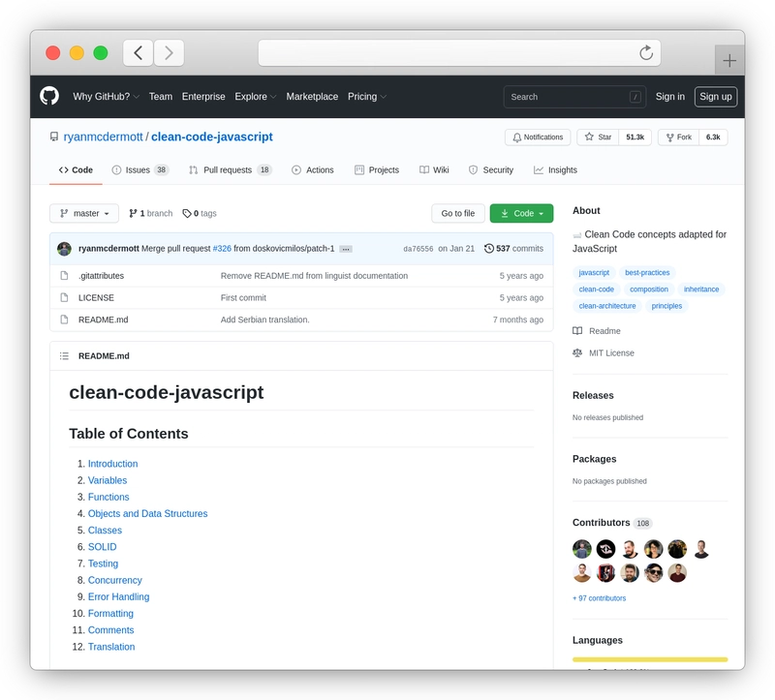
Task: Open the MIT License link
Action: [604, 353]
